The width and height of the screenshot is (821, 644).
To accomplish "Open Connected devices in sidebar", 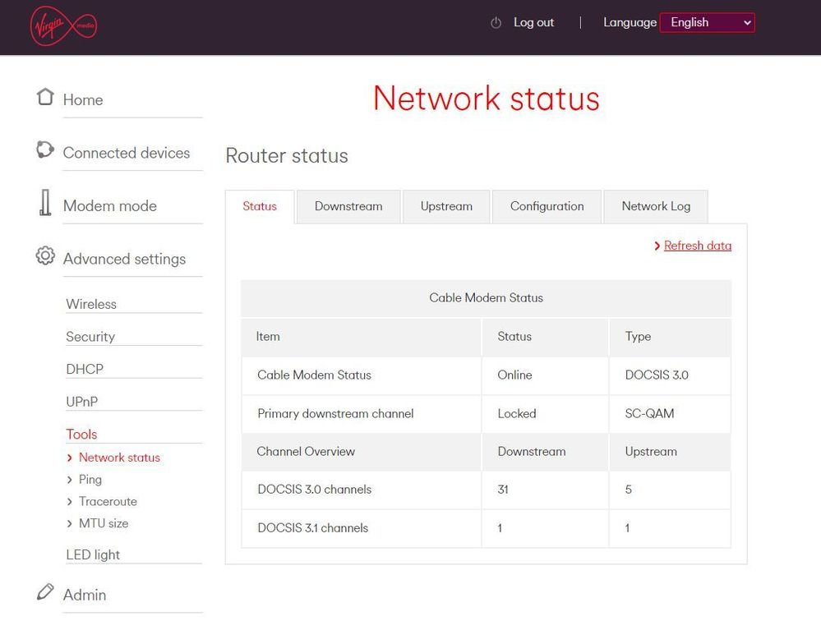I will (127, 153).
